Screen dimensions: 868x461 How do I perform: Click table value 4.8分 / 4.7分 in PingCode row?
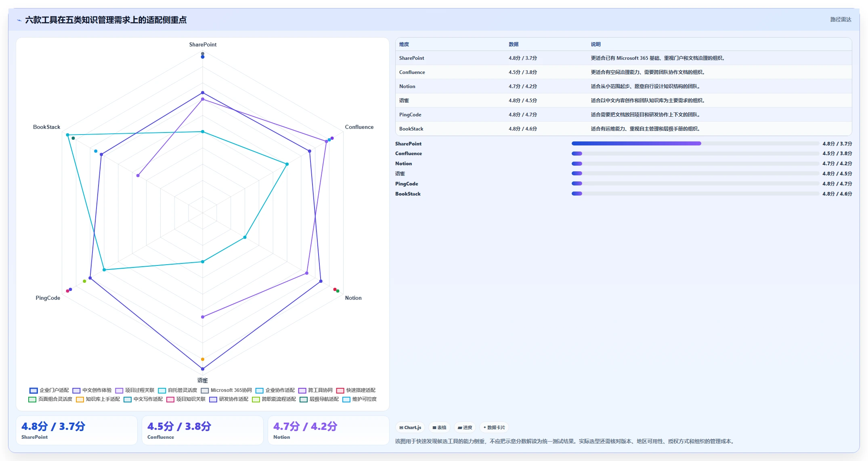[x=523, y=115]
